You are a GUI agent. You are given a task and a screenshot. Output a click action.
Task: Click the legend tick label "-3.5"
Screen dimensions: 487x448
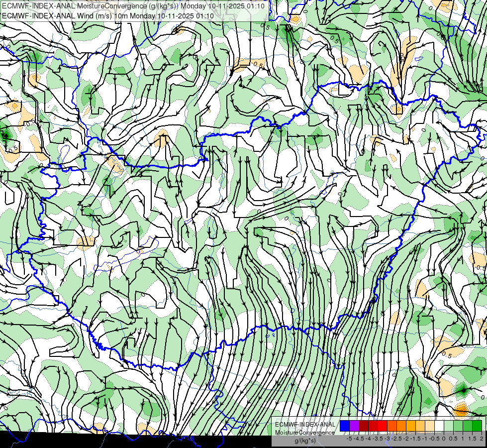(x=378, y=439)
